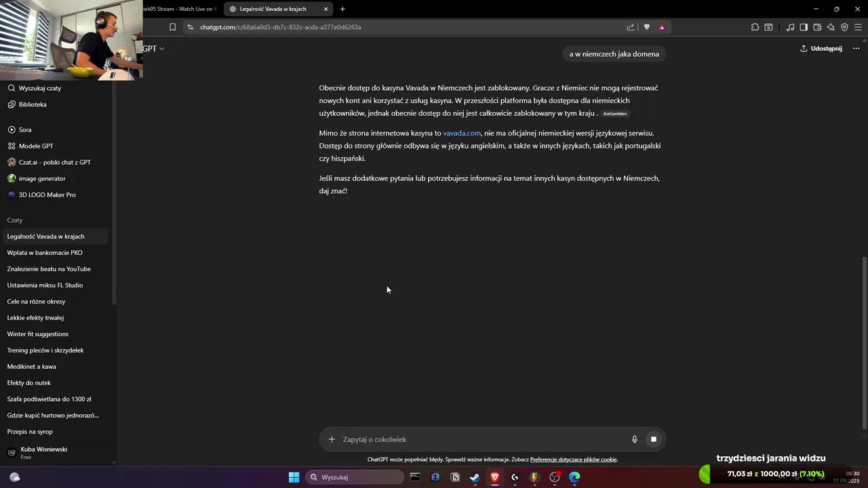The height and width of the screenshot is (488, 868).
Task: Open the browser hamburger menu
Action: [x=858, y=27]
